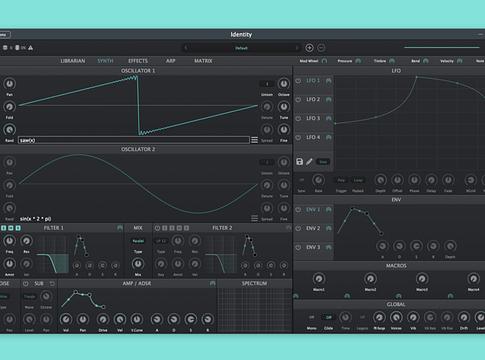Open Oscillator 1 formula menu icon
The height and width of the screenshot is (360, 485).
point(254,140)
